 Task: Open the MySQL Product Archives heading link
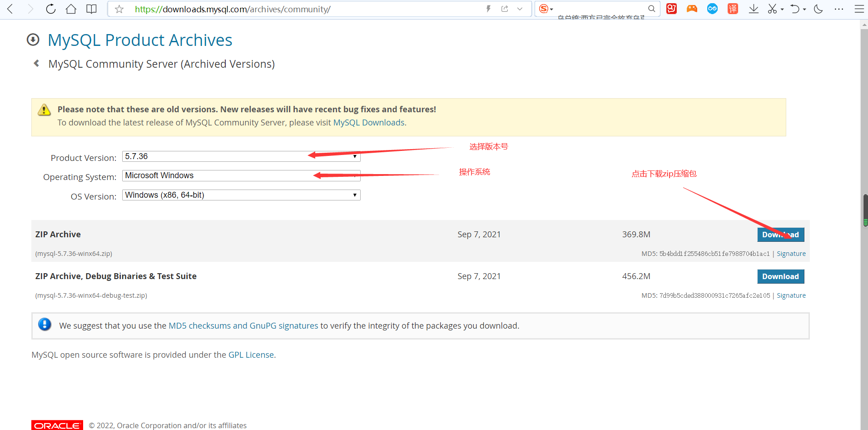pos(140,40)
